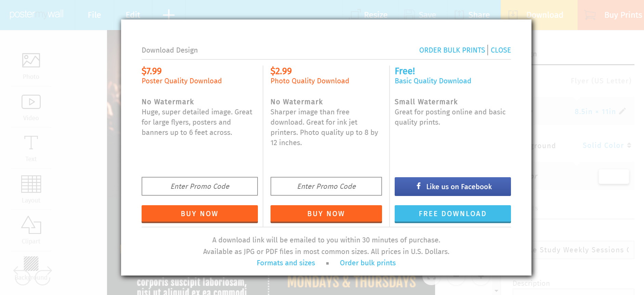The height and width of the screenshot is (295, 644).
Task: Pick the white background color swatch
Action: (x=614, y=177)
